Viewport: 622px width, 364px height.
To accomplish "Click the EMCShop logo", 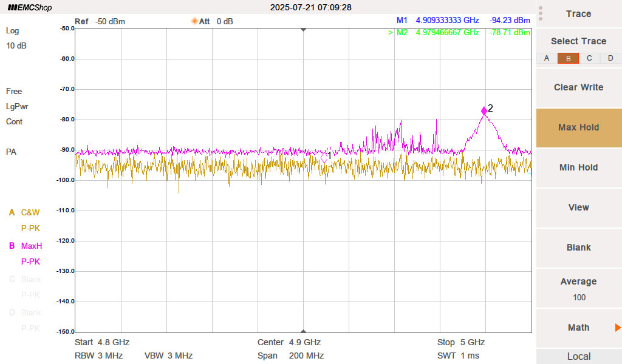I will [30, 8].
